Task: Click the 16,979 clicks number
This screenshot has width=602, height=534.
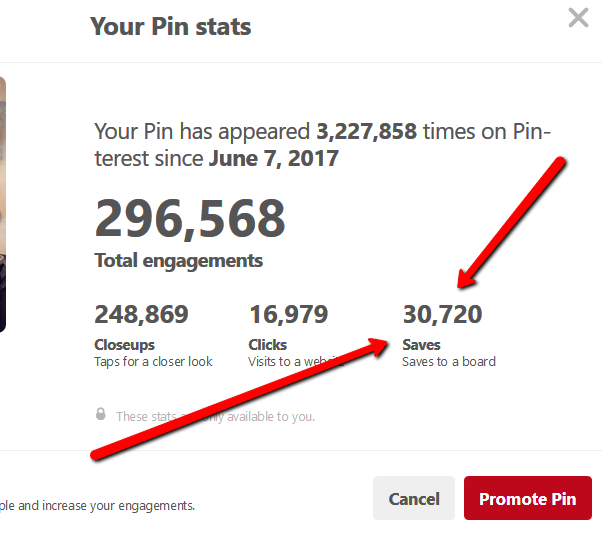Action: click(x=288, y=315)
